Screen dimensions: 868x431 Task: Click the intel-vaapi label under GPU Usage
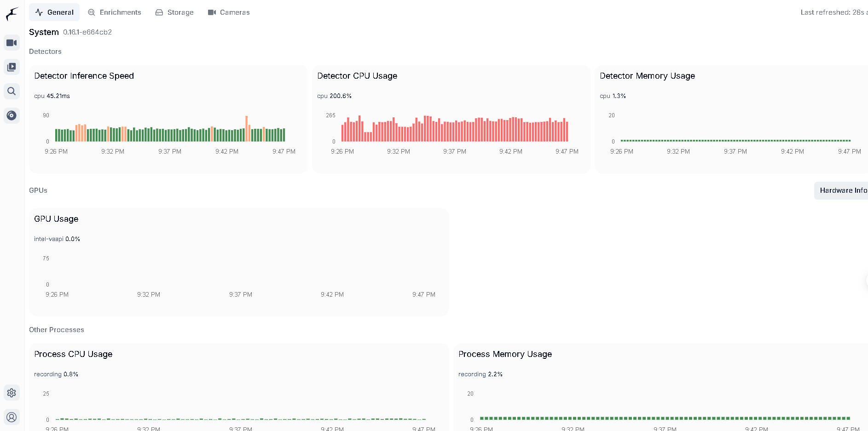(x=49, y=239)
